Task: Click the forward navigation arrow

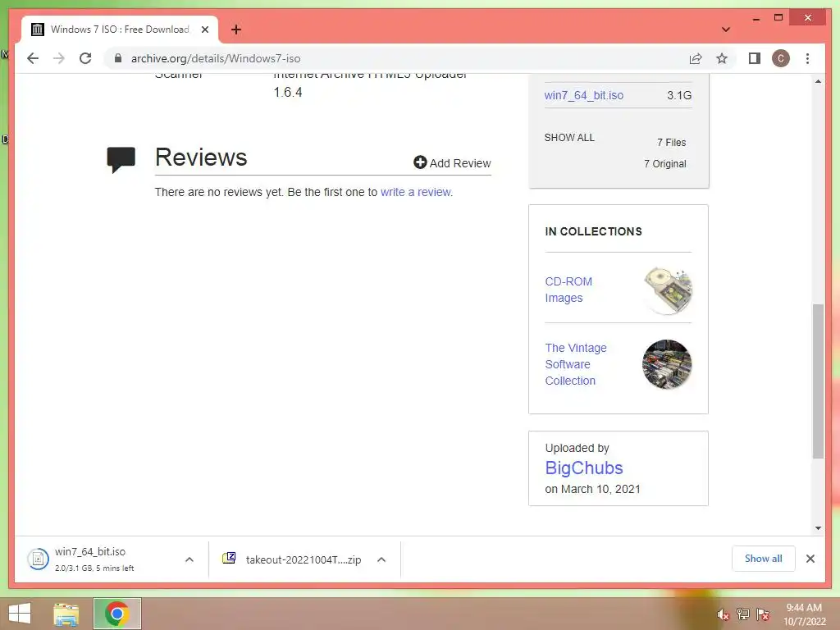Action: click(x=59, y=58)
